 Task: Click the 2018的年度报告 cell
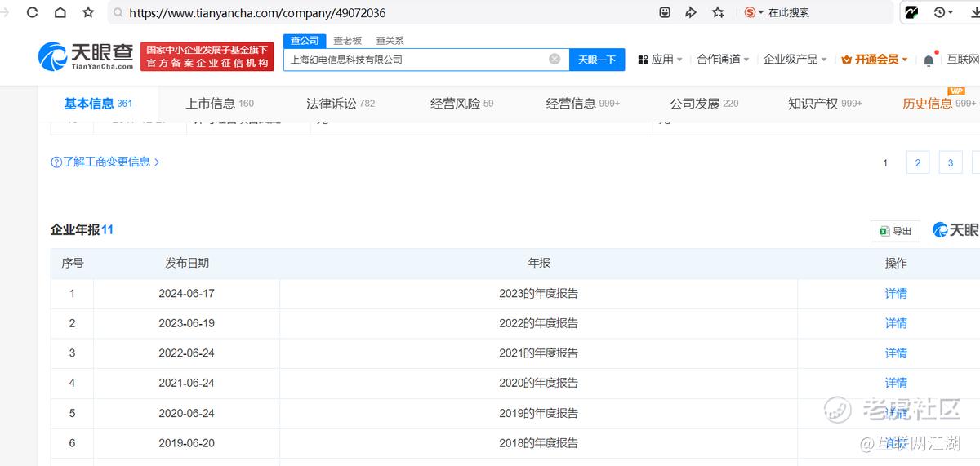pos(539,443)
